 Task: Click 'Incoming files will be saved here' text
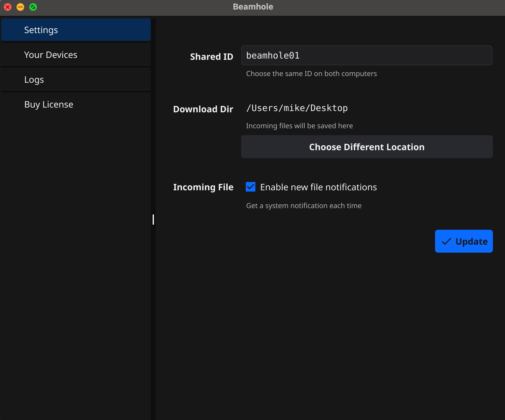[x=299, y=126]
